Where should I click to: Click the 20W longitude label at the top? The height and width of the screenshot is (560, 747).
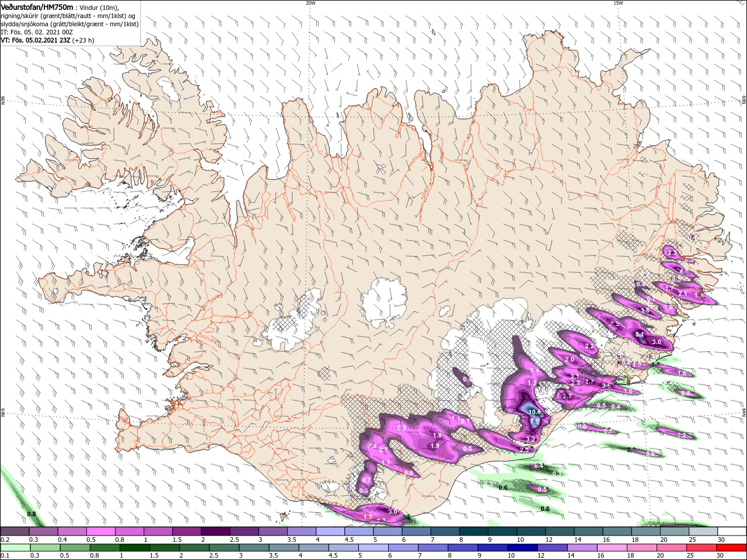click(x=310, y=3)
